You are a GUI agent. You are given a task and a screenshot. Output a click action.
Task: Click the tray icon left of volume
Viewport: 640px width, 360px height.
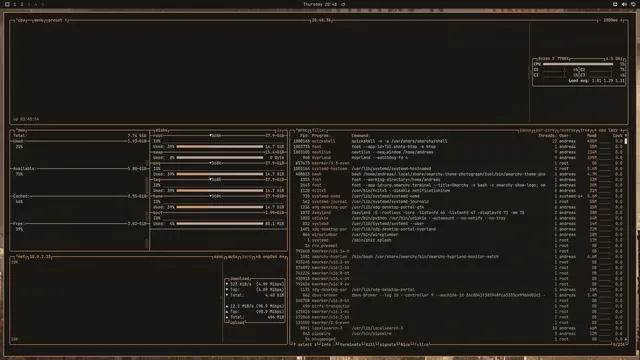615,4
